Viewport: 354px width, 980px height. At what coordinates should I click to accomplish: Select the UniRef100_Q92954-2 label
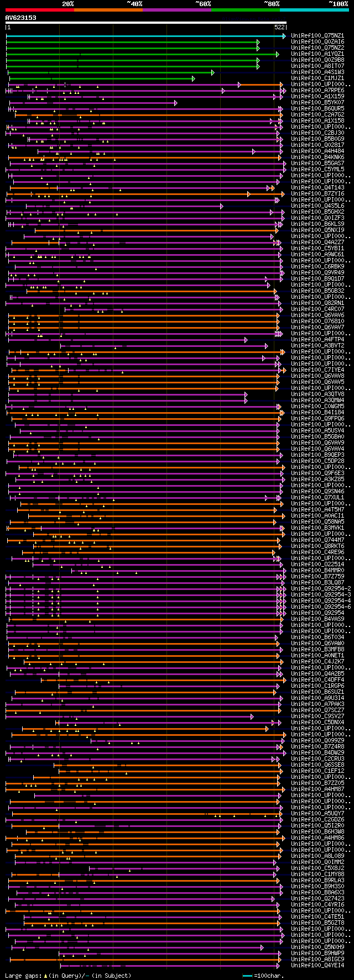[x=321, y=589]
